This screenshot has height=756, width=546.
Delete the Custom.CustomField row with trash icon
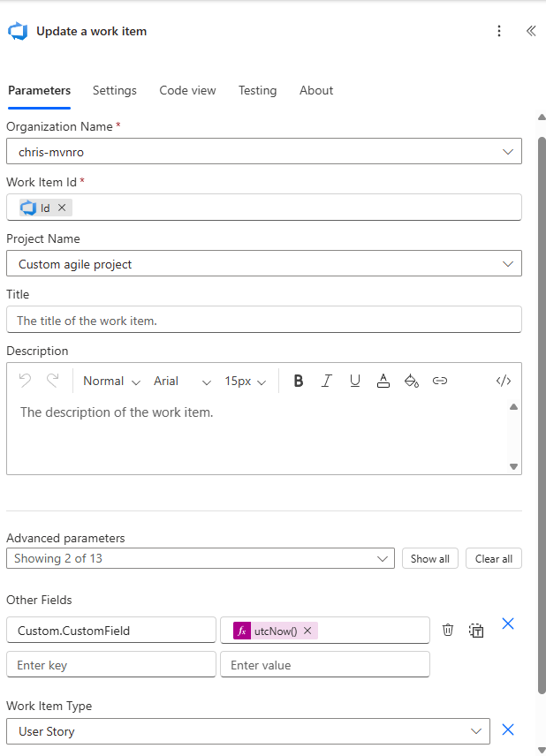tap(448, 630)
